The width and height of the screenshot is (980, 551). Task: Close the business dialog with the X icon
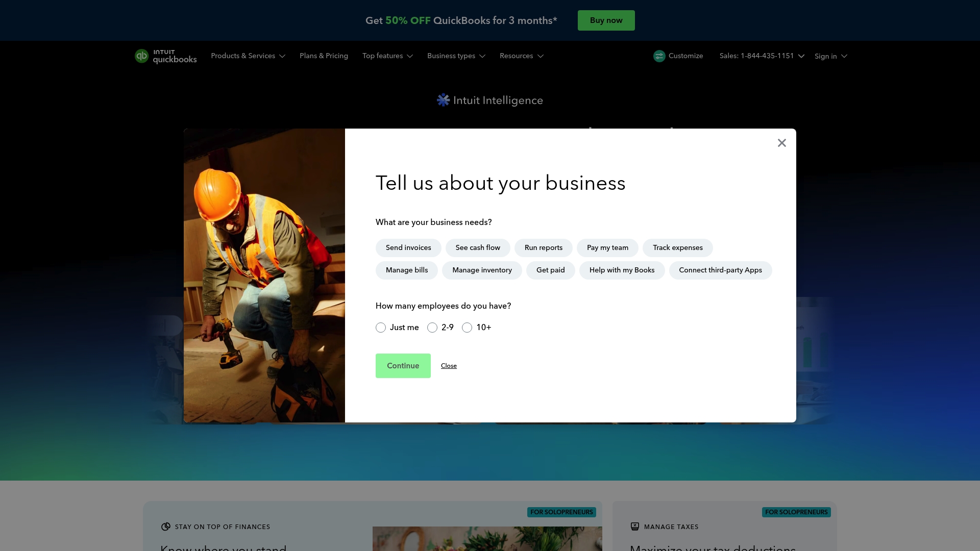[x=781, y=143]
